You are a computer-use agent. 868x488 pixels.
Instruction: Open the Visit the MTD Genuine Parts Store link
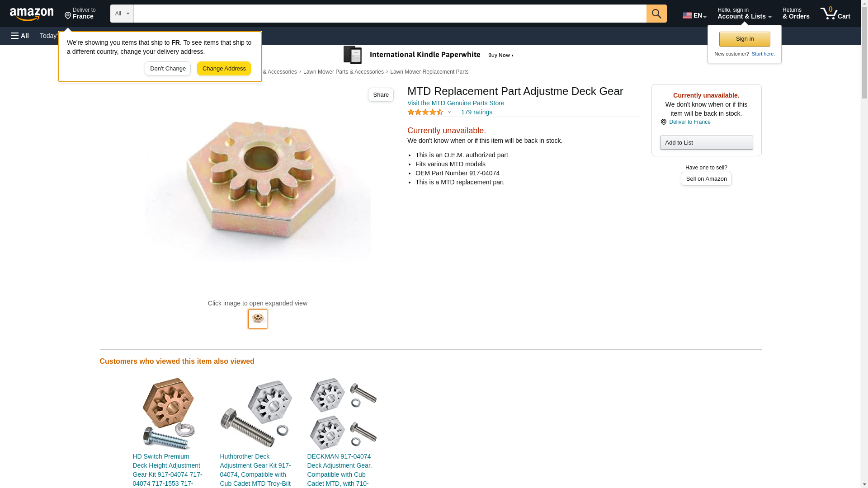(x=456, y=103)
